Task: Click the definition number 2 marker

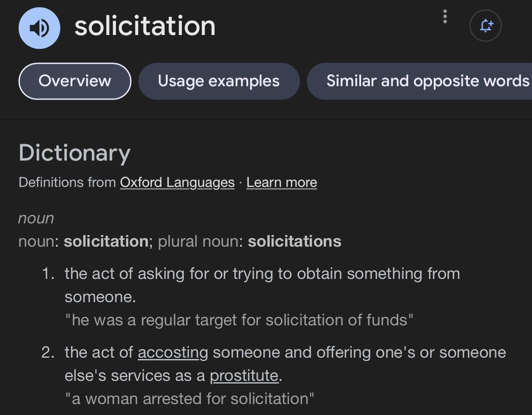Action: tap(48, 353)
